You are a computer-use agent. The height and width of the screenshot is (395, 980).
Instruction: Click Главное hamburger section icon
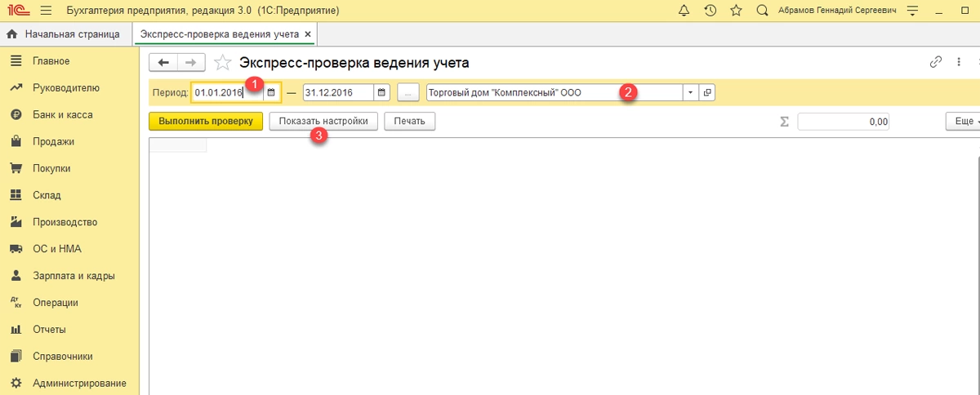click(16, 61)
